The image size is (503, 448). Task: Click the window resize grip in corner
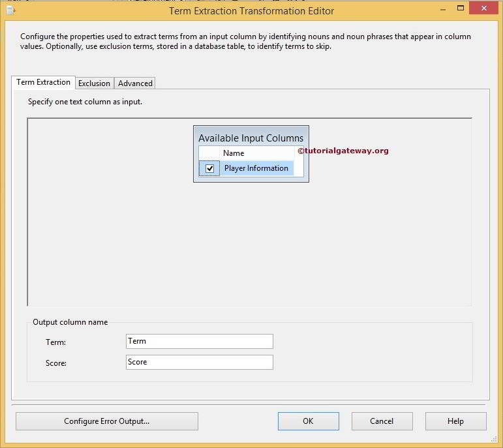point(495,440)
